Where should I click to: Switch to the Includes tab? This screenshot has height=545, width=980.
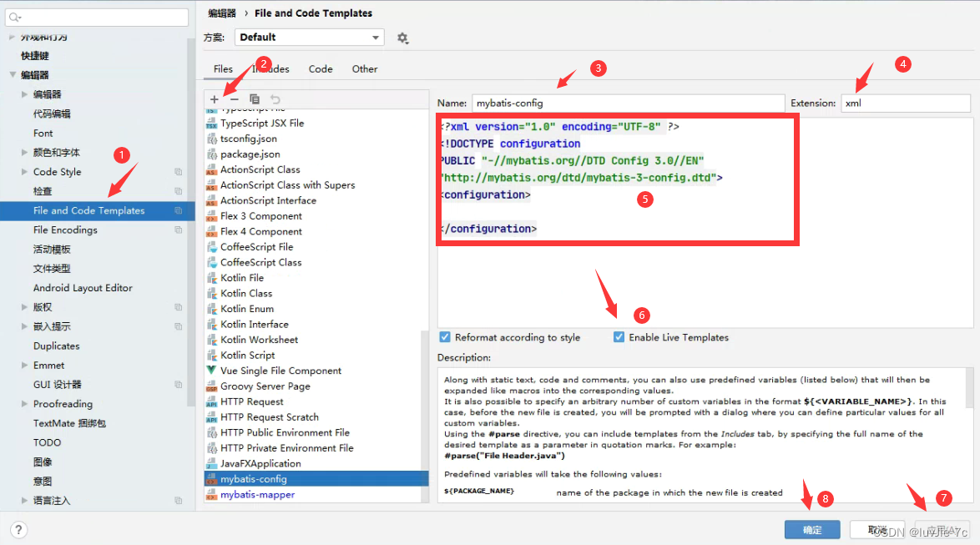[x=268, y=68]
